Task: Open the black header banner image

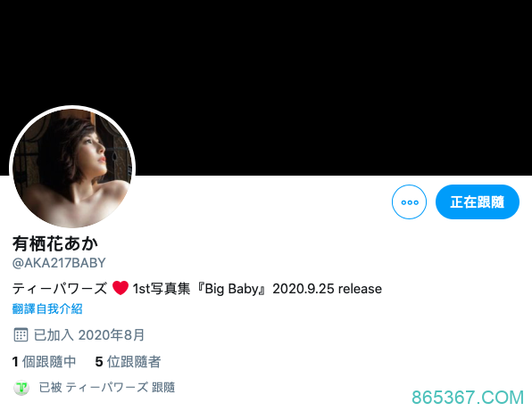Action: click(266, 87)
